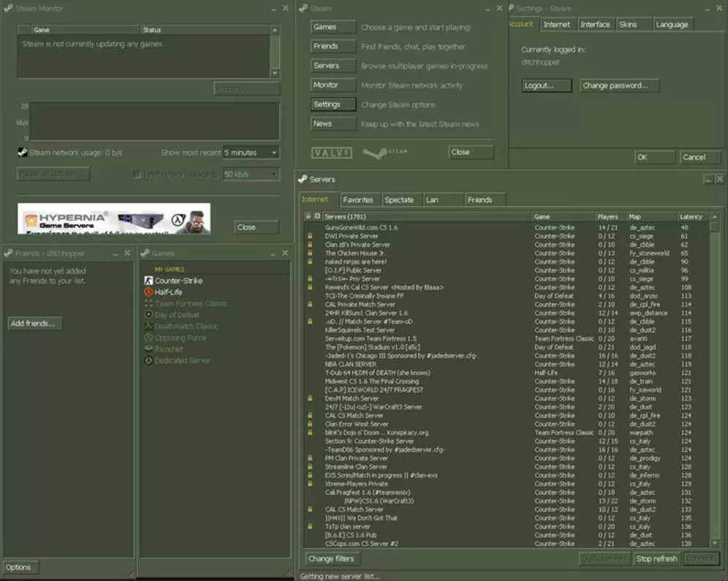Open Favorites tab in Servers window
728x581 pixels.
point(360,200)
